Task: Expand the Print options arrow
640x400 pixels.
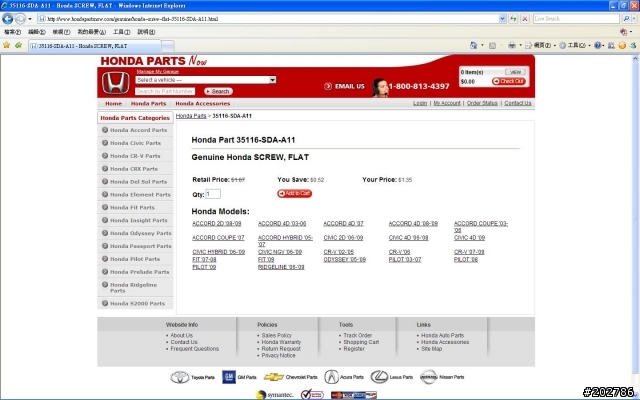Action: click(x=520, y=45)
